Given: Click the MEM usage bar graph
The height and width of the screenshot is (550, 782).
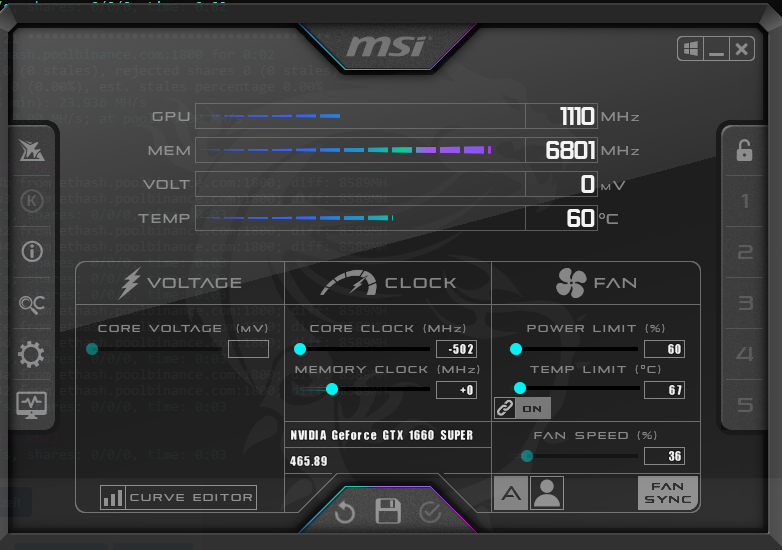Looking at the screenshot, I should pos(360,150).
